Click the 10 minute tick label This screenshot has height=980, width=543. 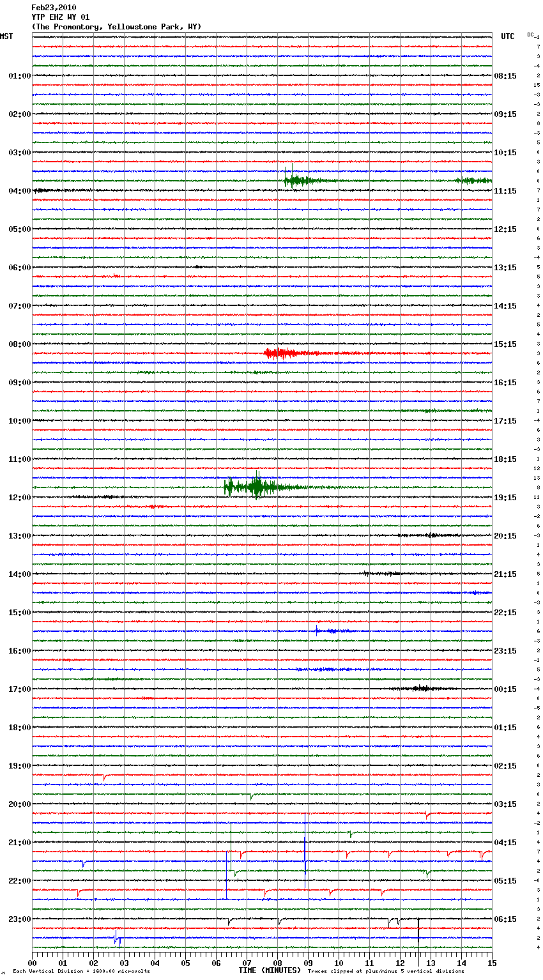pos(339,963)
